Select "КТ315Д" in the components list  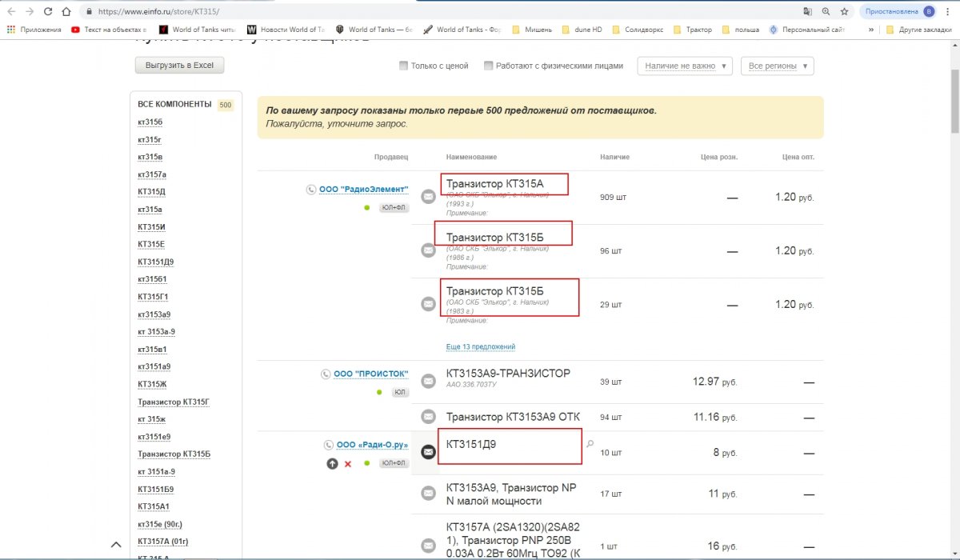click(x=151, y=192)
